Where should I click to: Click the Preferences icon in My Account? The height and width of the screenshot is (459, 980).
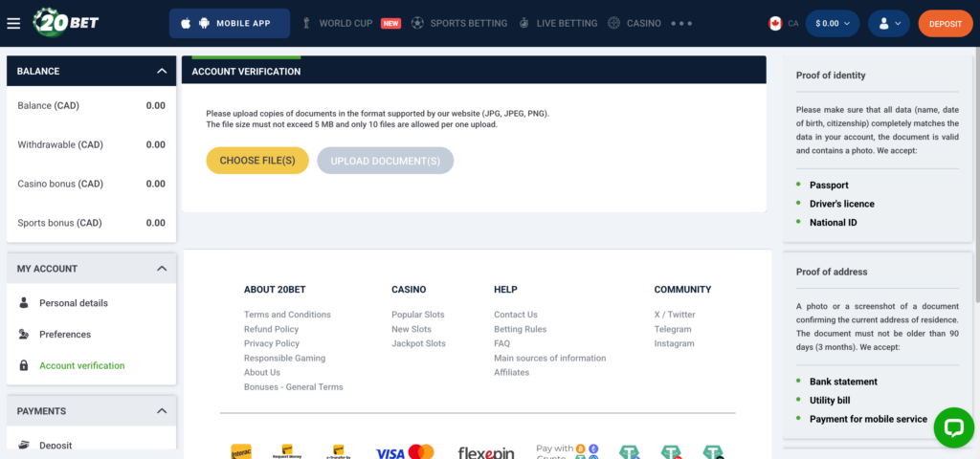click(x=24, y=334)
